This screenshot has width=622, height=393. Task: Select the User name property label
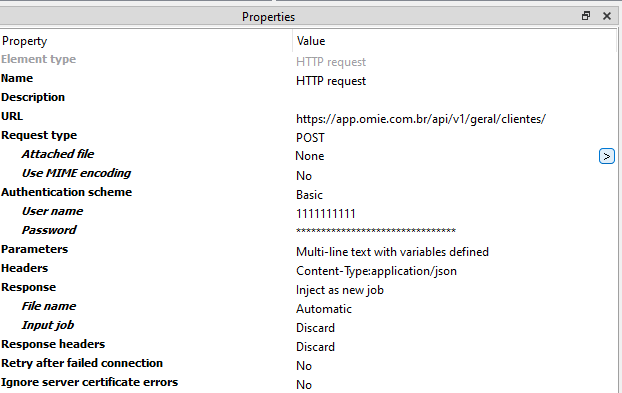(x=52, y=211)
